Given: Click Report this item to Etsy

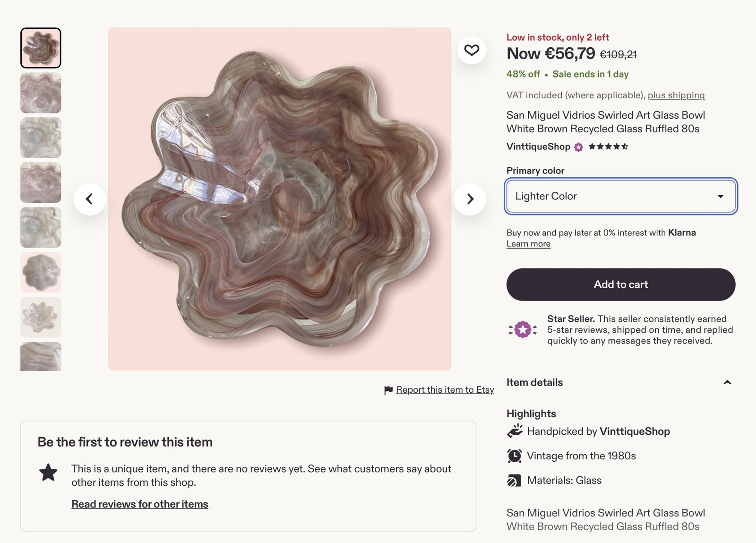Looking at the screenshot, I should point(445,390).
